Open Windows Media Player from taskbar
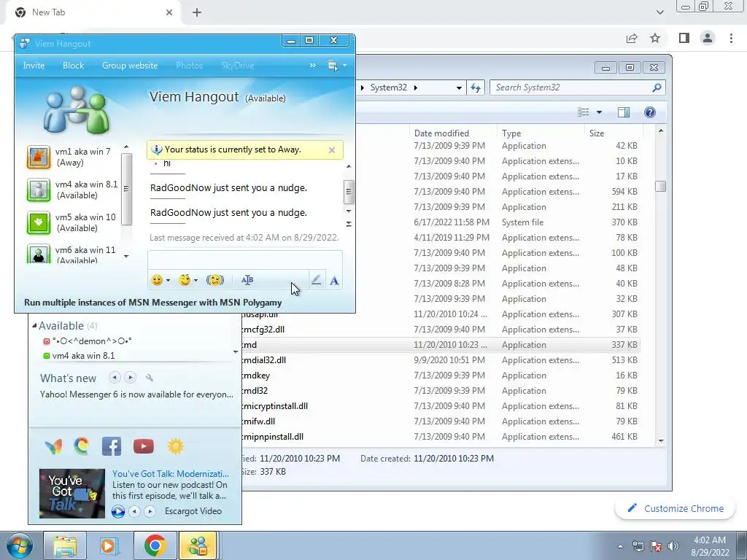The image size is (747, 560). 108,545
